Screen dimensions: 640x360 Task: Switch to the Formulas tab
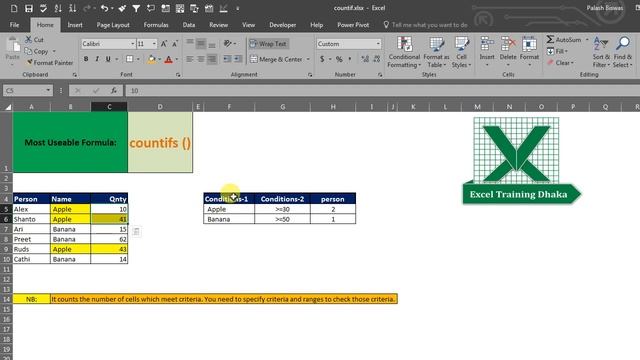point(156,25)
